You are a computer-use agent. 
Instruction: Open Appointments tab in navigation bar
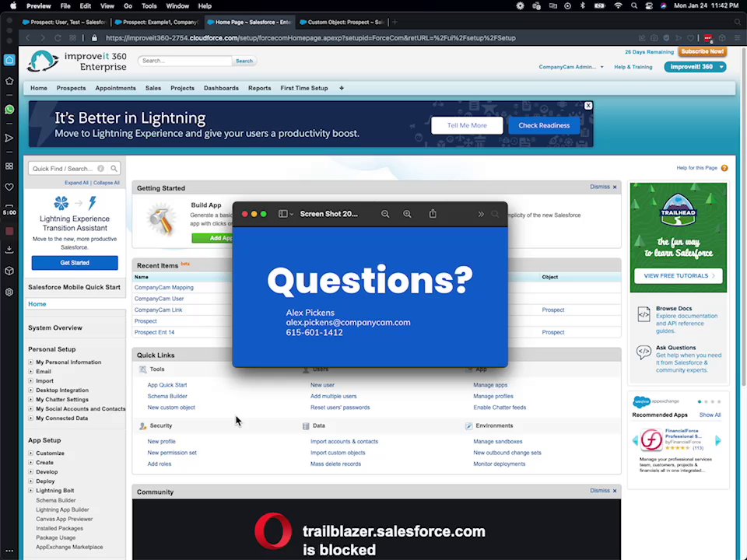[x=115, y=88]
